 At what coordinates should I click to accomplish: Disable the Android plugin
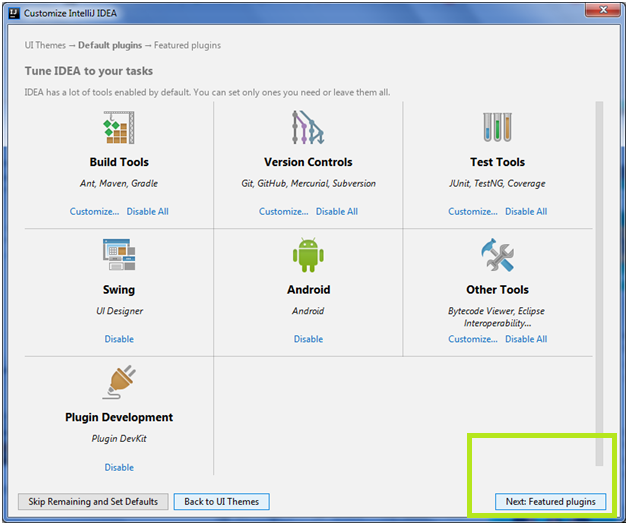308,339
